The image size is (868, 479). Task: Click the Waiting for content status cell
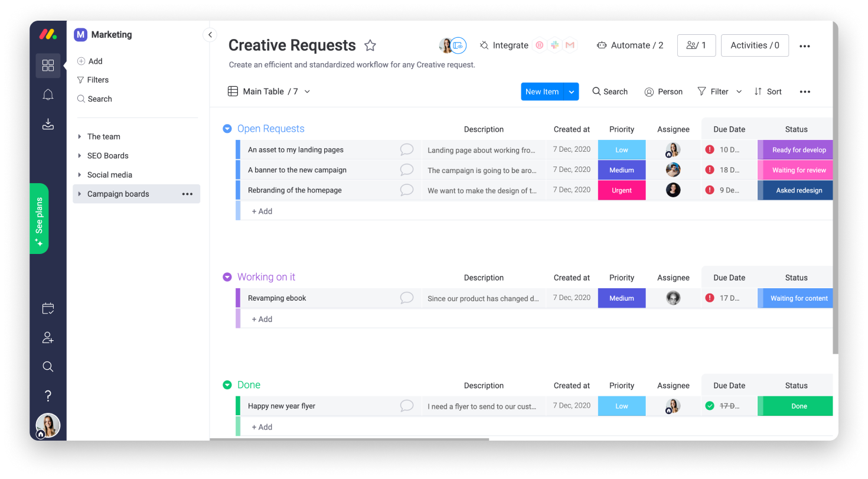795,298
